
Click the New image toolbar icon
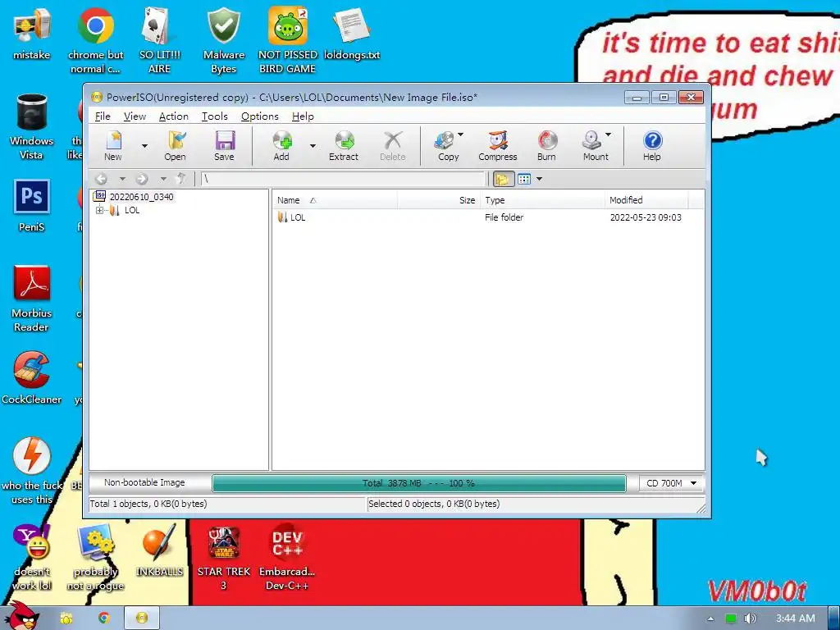(x=113, y=146)
